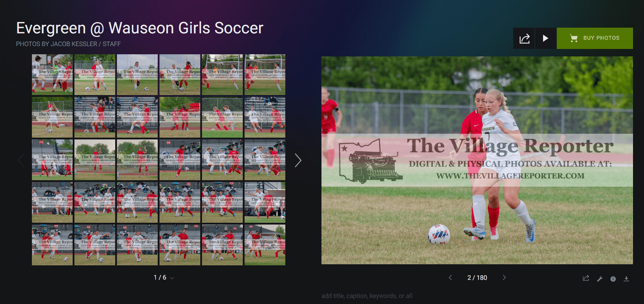Click the large soccer photo preview

pyautogui.click(x=477, y=160)
